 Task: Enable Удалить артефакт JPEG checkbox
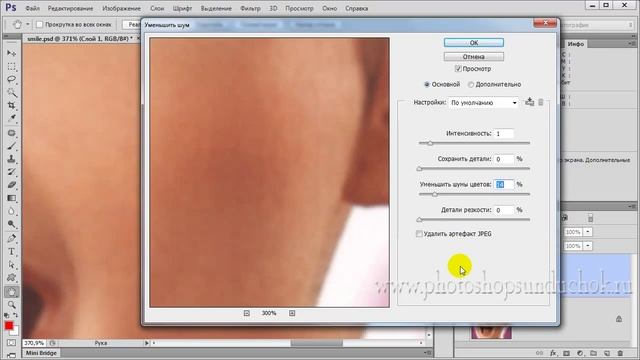[419, 234]
